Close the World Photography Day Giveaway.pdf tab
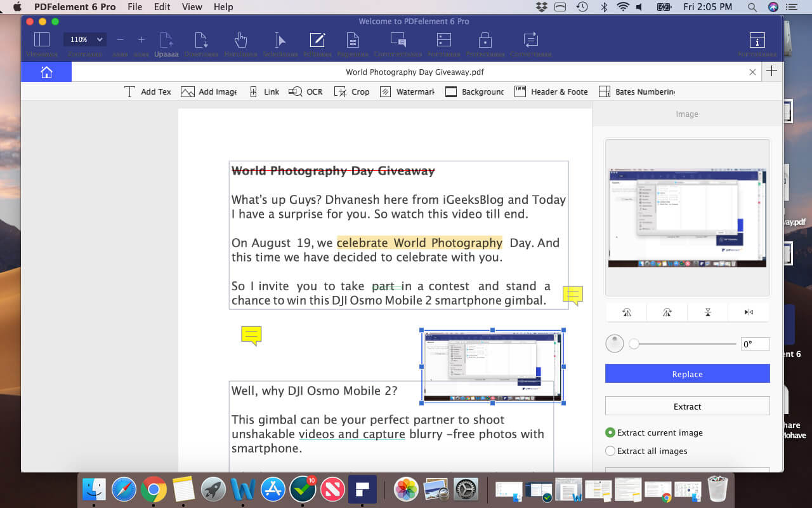Screen dimensions: 812x508 [x=752, y=72]
